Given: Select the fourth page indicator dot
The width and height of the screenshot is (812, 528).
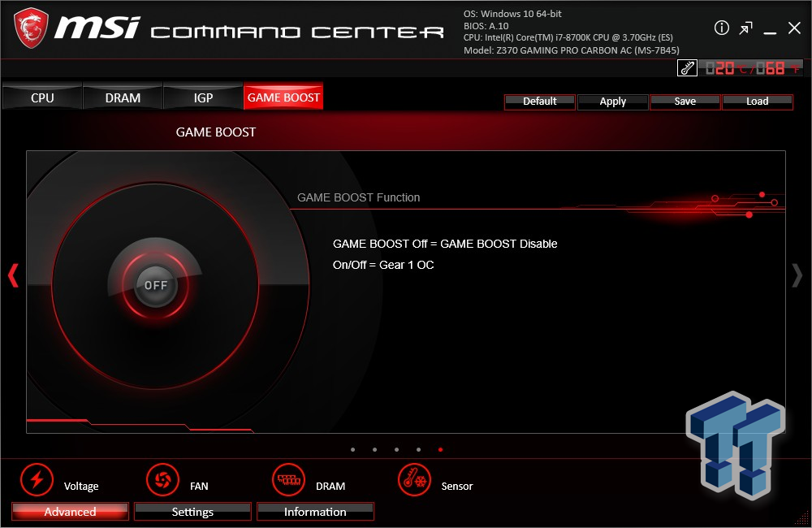Looking at the screenshot, I should [x=418, y=450].
